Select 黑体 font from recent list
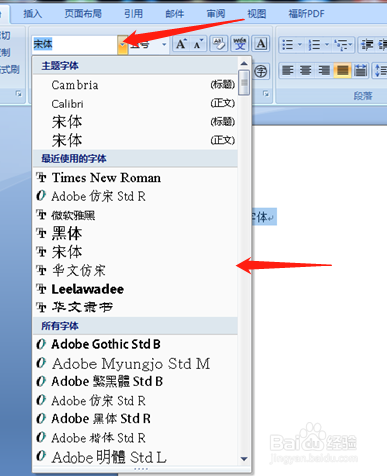The width and height of the screenshot is (387, 476). (135, 233)
